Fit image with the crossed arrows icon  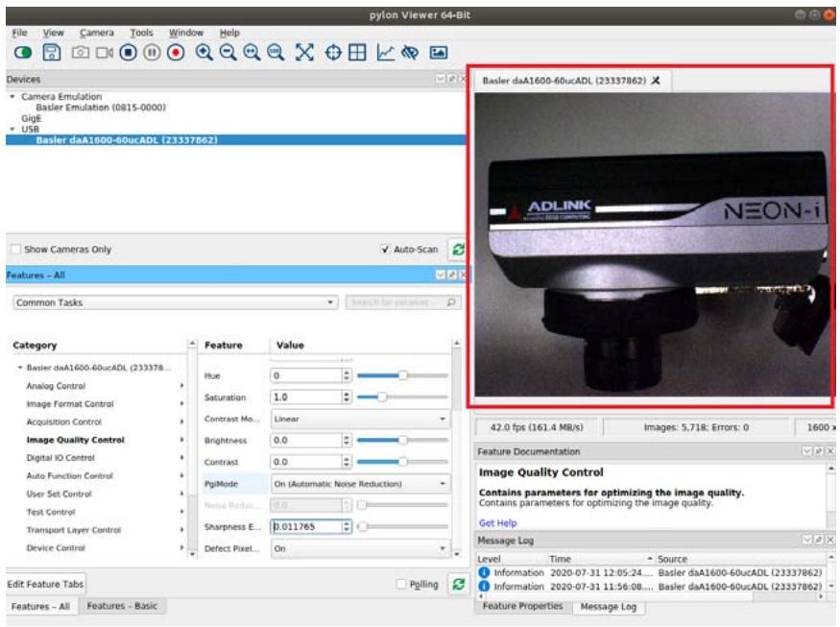304,53
